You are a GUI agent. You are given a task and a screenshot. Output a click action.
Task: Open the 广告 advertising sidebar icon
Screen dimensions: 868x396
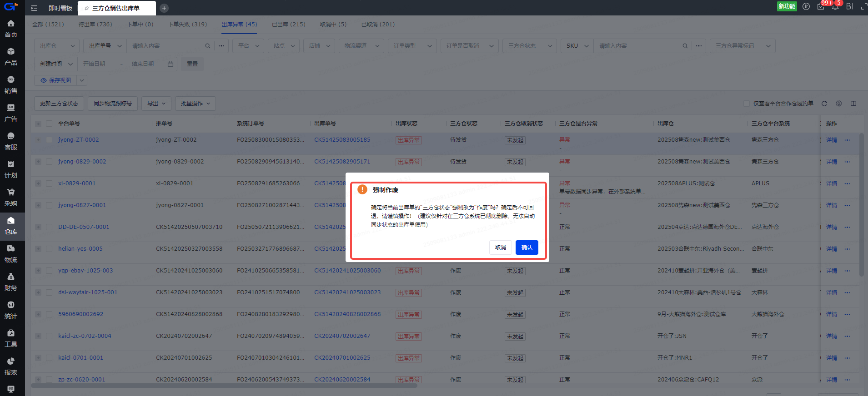[11, 113]
